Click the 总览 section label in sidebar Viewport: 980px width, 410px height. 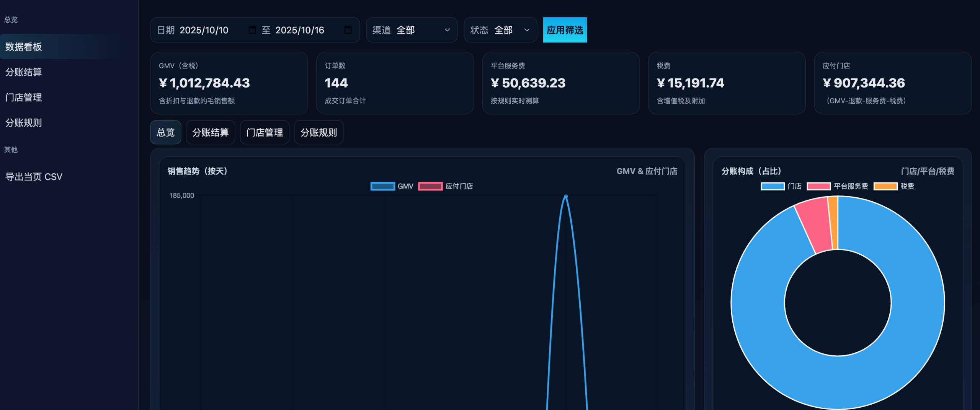coord(11,20)
